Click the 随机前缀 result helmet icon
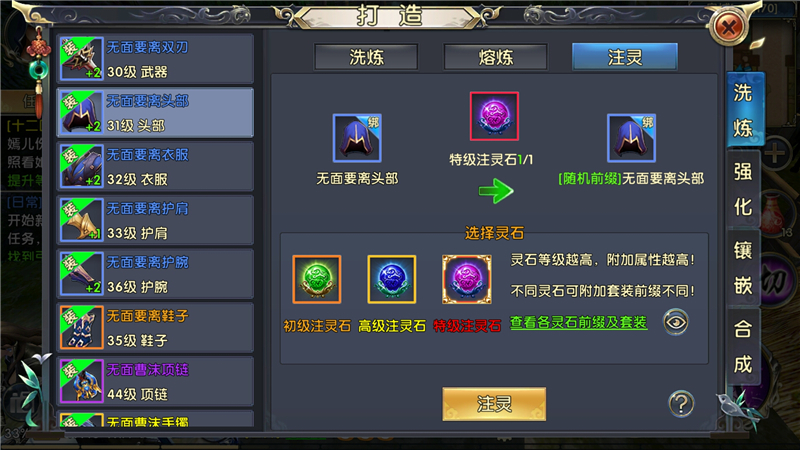800x450 pixels. [631, 138]
